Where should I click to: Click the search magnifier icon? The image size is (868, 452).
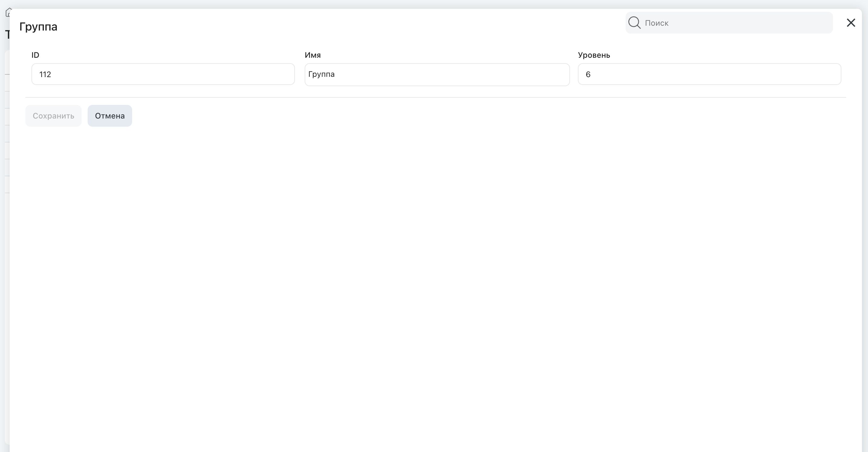point(634,23)
